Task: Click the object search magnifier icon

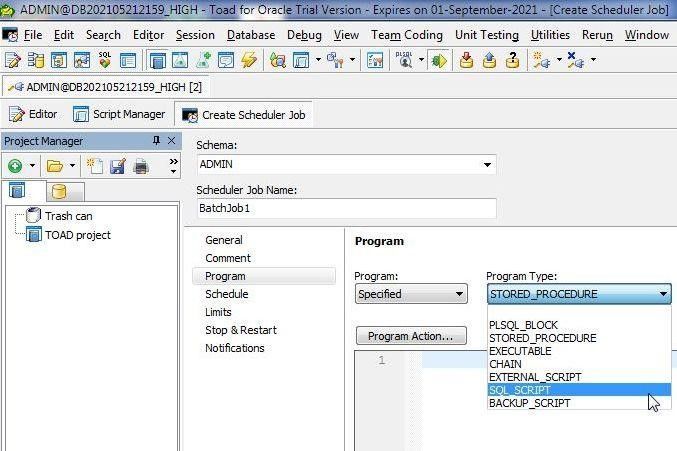Action: pyautogui.click(x=278, y=60)
